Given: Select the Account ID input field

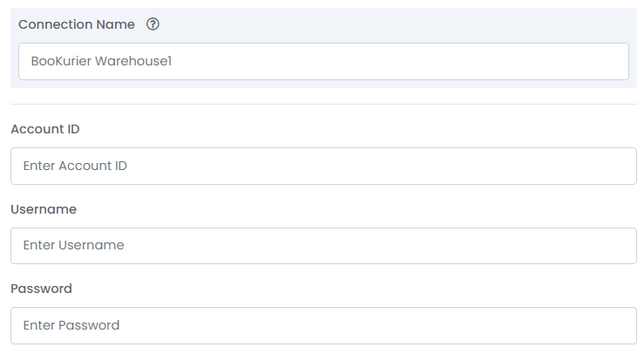Looking at the screenshot, I should coord(323,167).
